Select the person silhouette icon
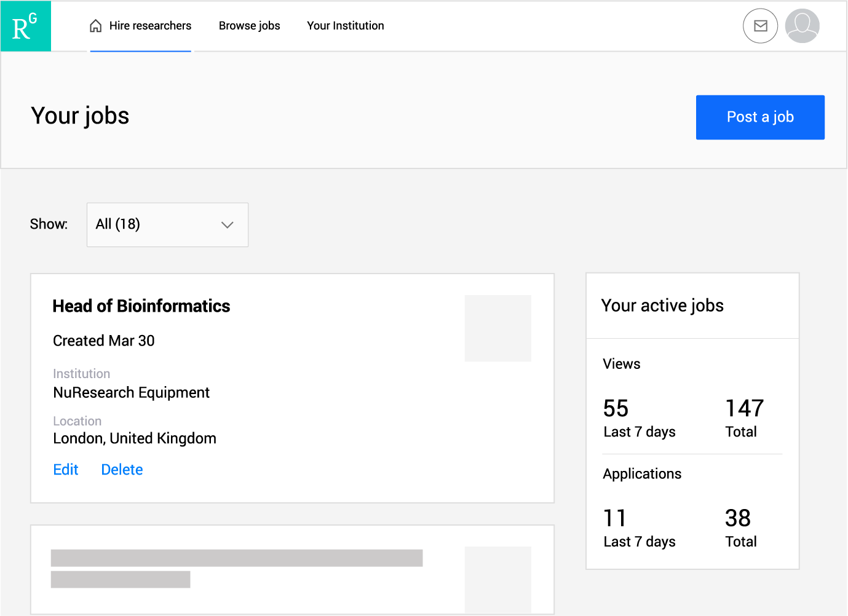The image size is (848, 616). tap(802, 26)
